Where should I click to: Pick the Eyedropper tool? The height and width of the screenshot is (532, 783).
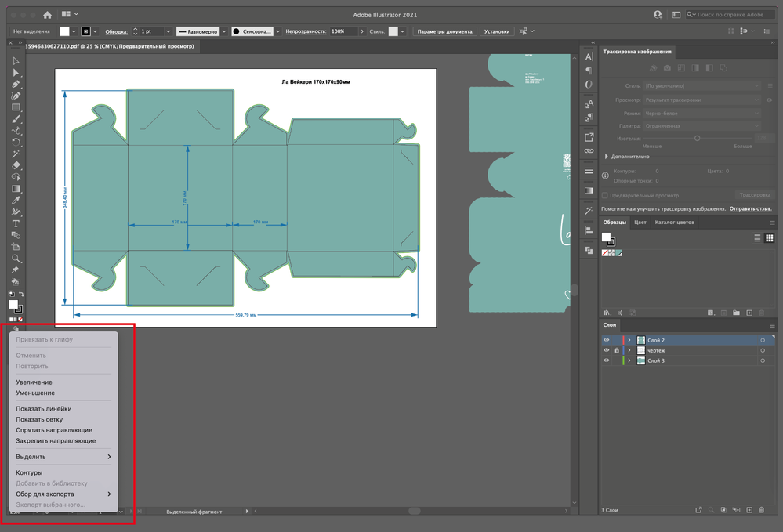(x=16, y=200)
